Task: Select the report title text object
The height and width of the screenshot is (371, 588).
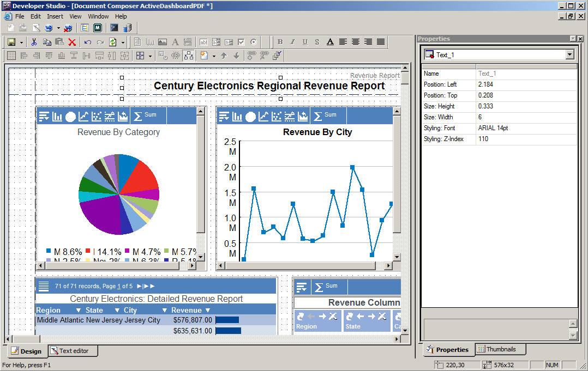Action: pos(269,86)
